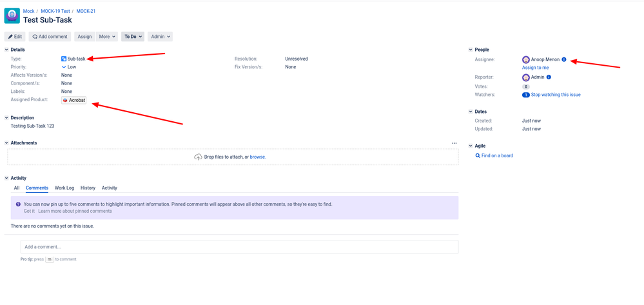Click the Low priority arrow icon

pos(64,66)
